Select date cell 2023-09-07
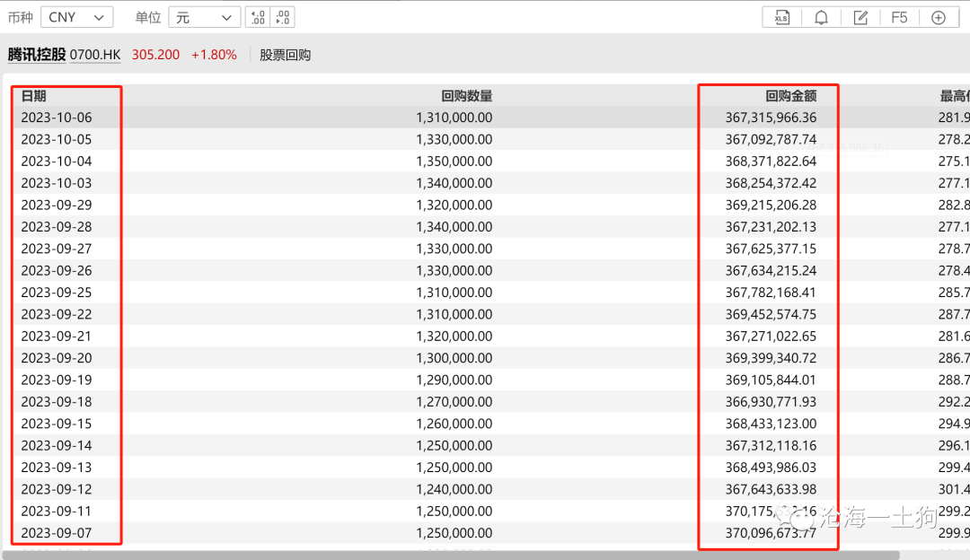 point(57,533)
